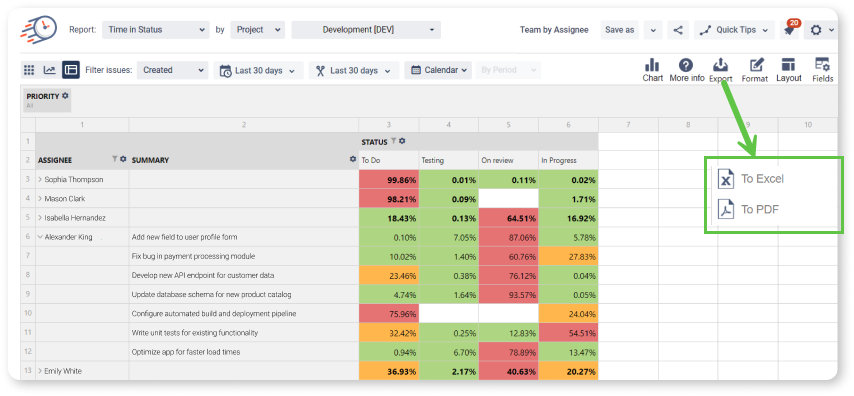
Task: Click the Save as button
Action: click(620, 30)
